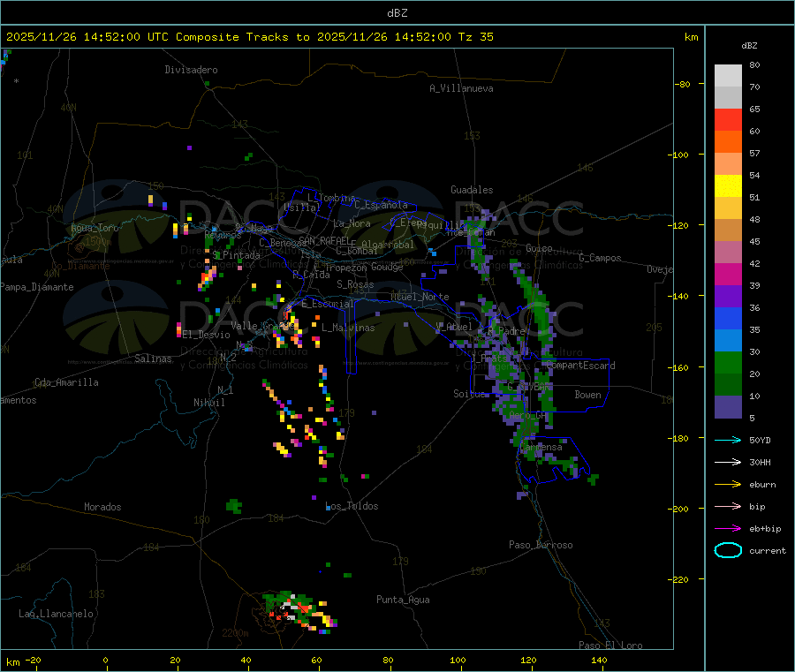
Task: Pick the bright yellow dBZ legend swatch
Action: pos(728,185)
